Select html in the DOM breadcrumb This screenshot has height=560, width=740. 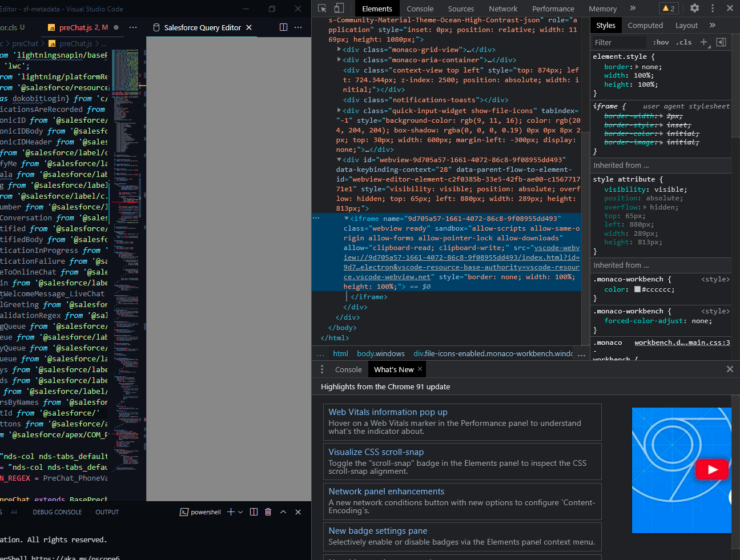point(340,353)
